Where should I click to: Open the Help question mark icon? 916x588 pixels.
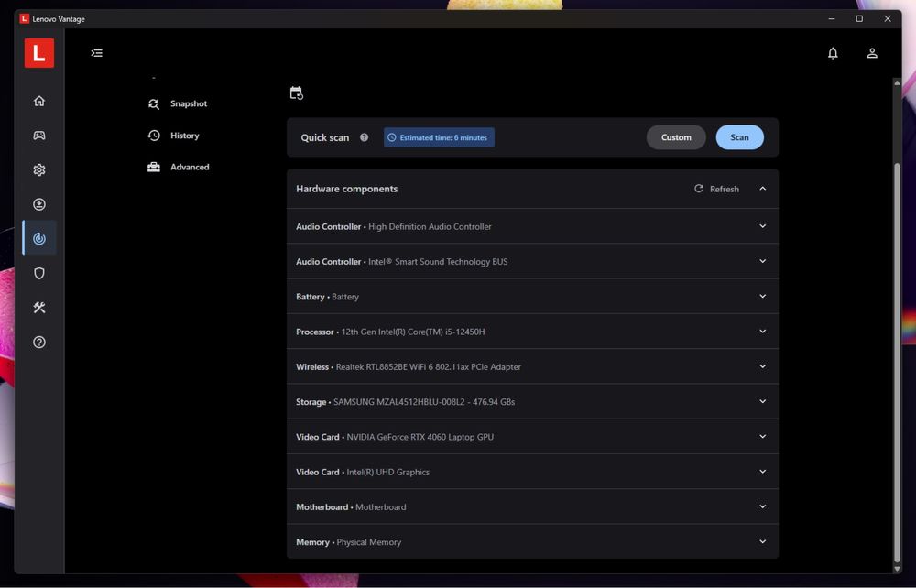coord(39,343)
